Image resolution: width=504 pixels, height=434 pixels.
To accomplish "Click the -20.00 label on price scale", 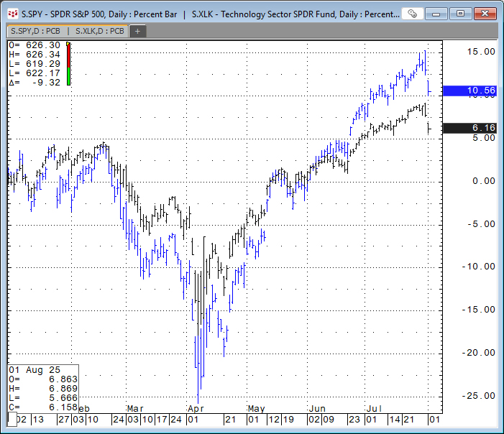I will (x=479, y=353).
